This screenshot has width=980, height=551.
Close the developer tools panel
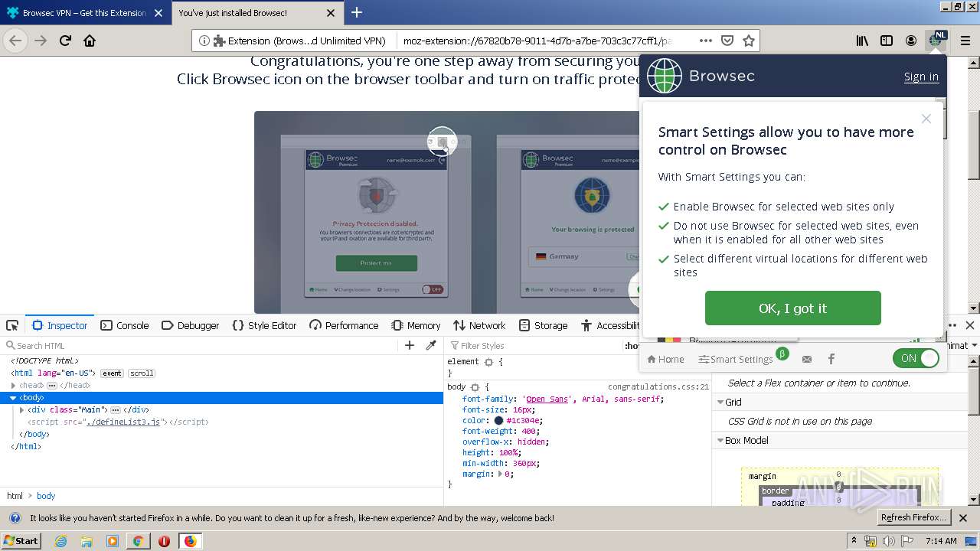point(970,325)
